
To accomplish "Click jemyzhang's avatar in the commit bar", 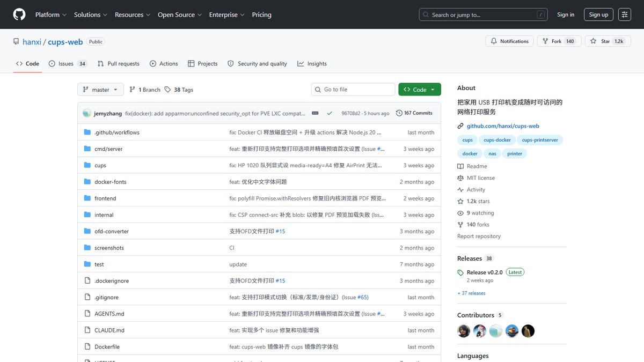I will tap(87, 113).
